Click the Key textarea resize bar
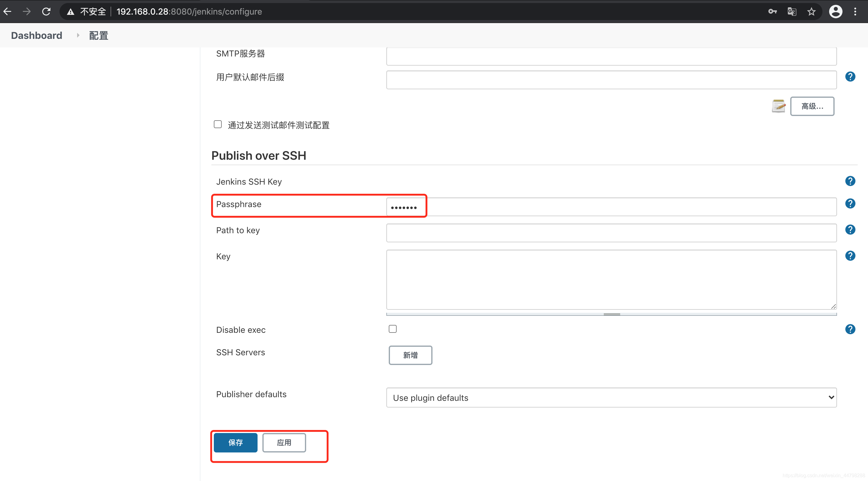Screen dimensions: 868x481 [611, 314]
